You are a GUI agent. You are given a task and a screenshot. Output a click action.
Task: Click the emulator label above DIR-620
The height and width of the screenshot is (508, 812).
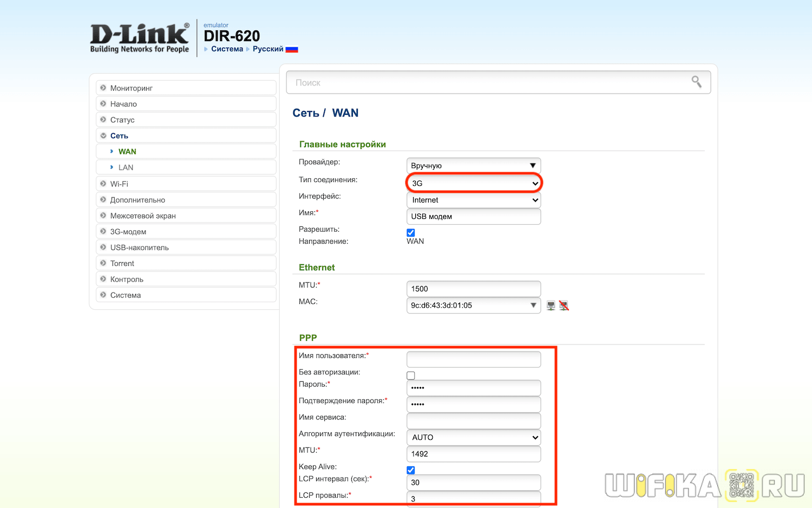[x=216, y=25]
